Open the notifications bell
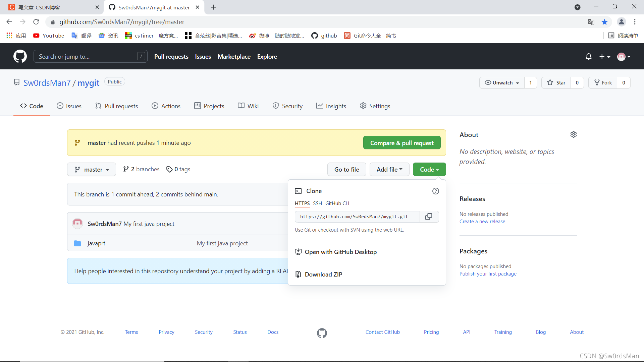Screen dimensions: 644x362 [x=588, y=57]
